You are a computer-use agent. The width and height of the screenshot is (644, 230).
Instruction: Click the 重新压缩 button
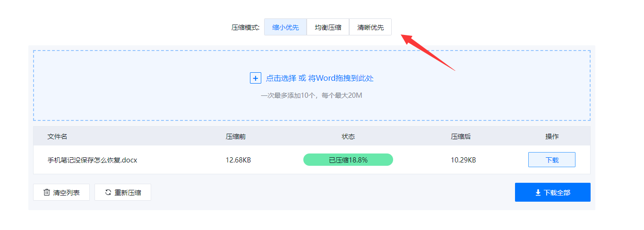point(123,193)
